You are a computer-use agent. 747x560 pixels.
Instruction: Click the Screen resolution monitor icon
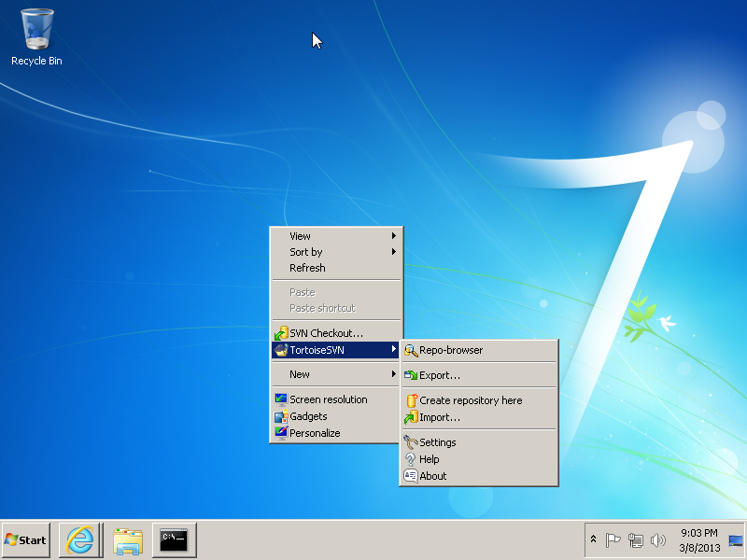pyautogui.click(x=281, y=399)
